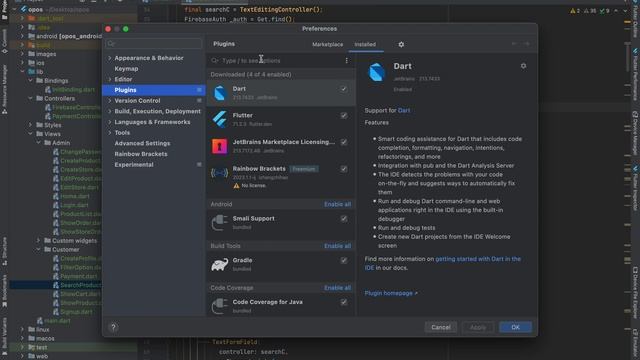Viewport: 640px width, 360px height.
Task: Collapse the Views folder in project tree
Action: (x=31, y=134)
